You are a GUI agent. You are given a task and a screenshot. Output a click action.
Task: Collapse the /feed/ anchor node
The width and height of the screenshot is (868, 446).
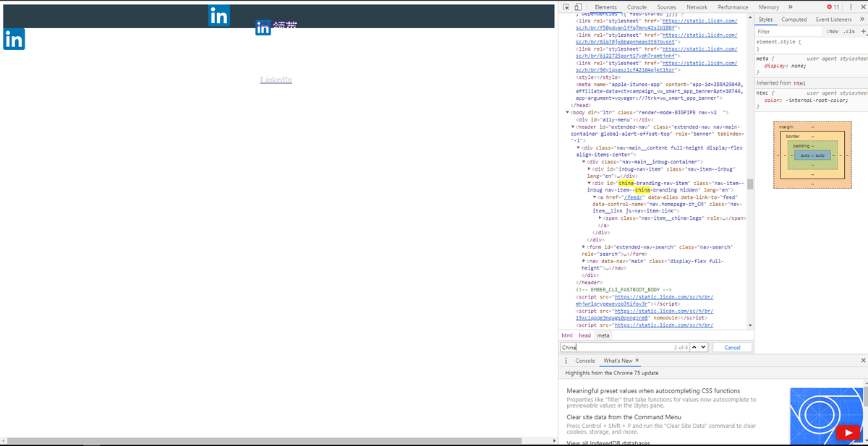point(595,197)
